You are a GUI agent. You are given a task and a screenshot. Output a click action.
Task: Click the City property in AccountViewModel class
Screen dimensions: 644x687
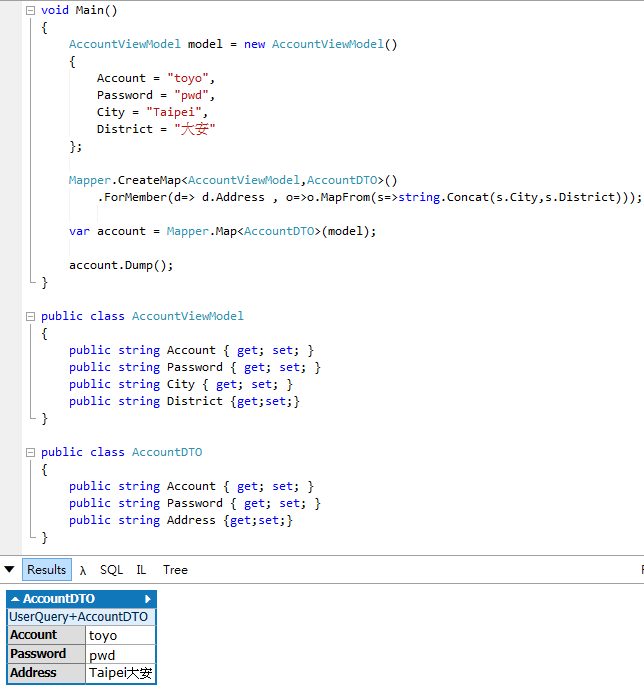(x=180, y=384)
